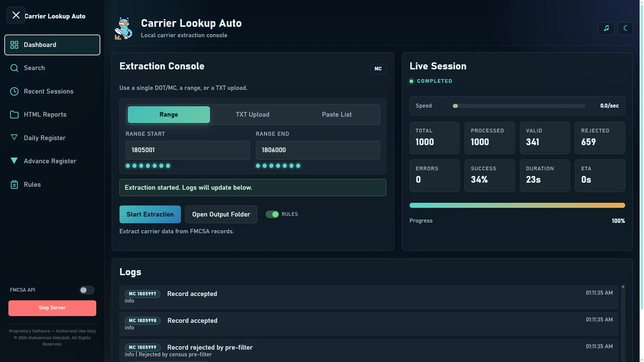Select the MC 1805999 log entry badge

click(143, 348)
